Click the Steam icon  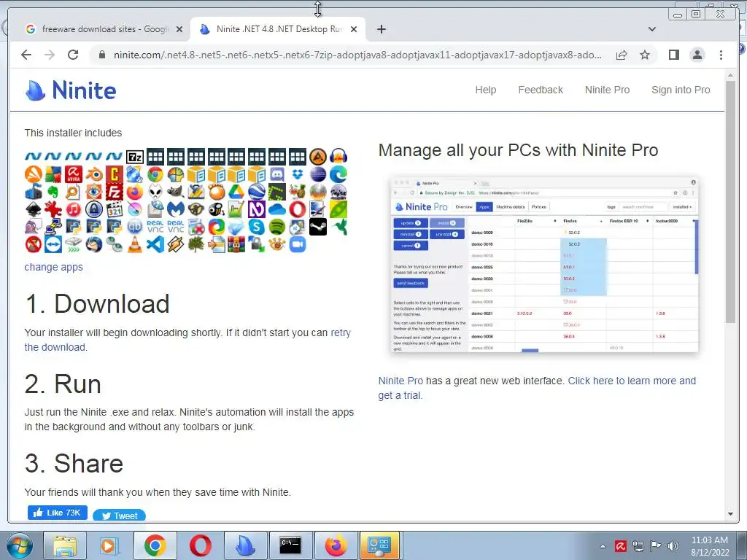318,227
